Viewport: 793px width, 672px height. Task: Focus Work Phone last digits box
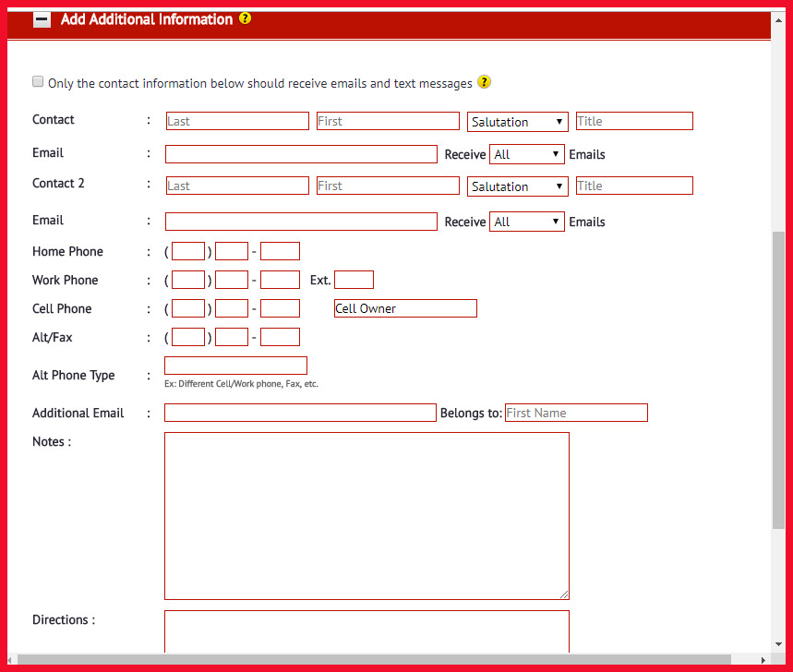pos(280,280)
